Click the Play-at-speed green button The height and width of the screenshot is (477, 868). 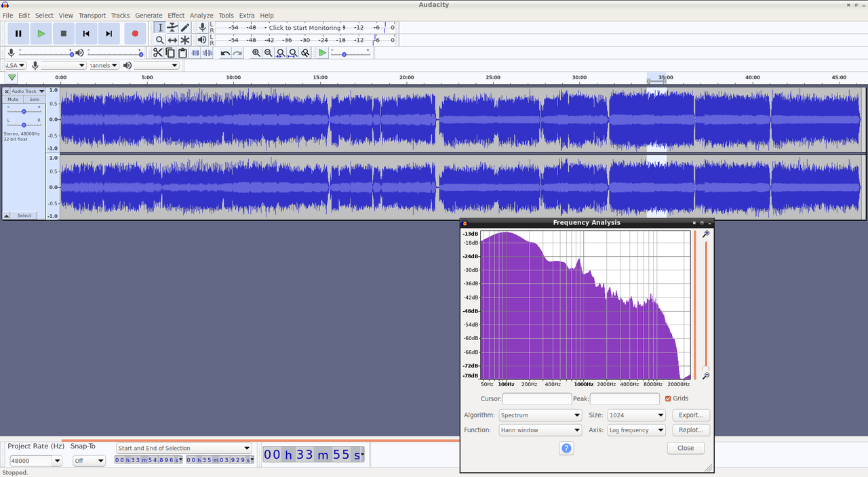click(323, 53)
